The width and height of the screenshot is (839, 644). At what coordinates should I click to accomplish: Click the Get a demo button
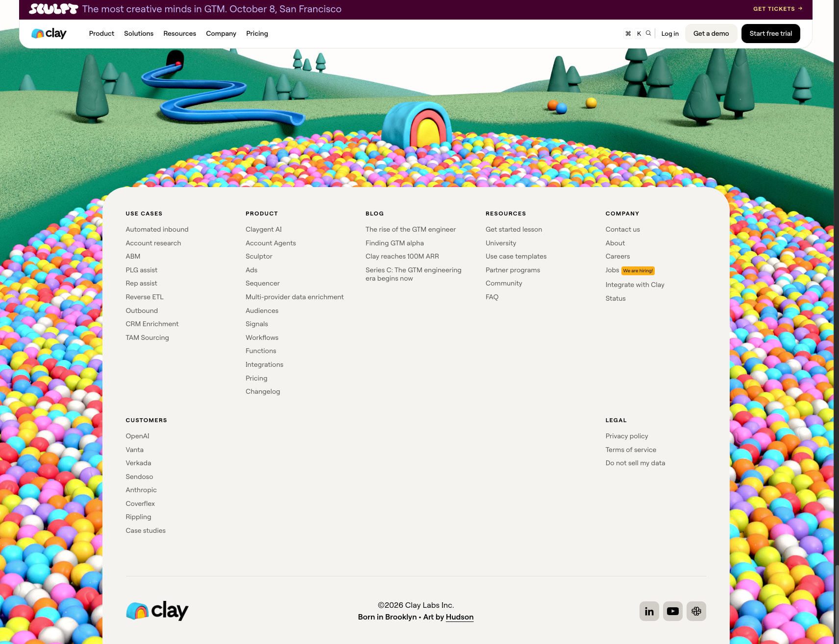[711, 33]
